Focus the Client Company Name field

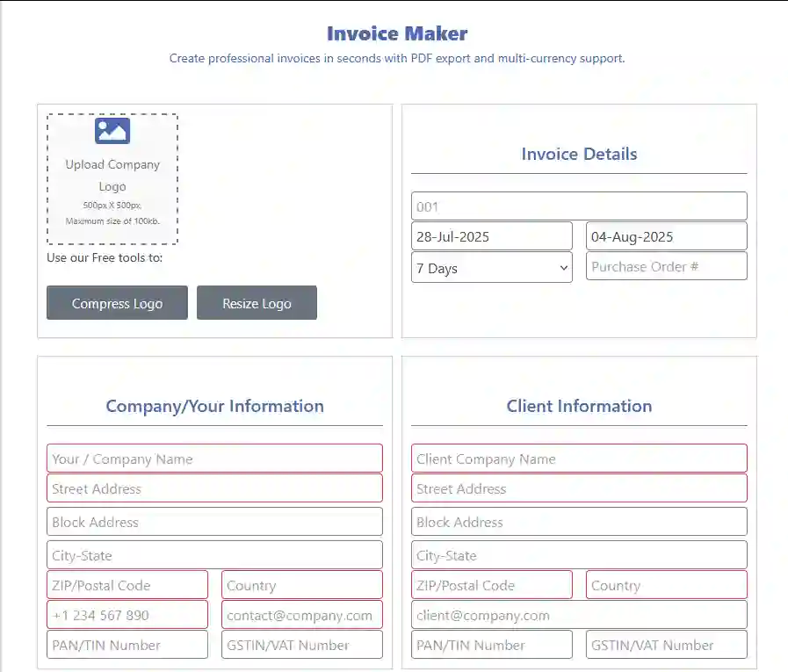point(579,459)
